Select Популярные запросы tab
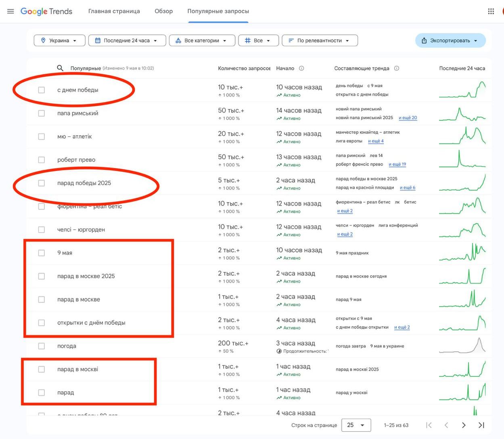 click(x=218, y=11)
